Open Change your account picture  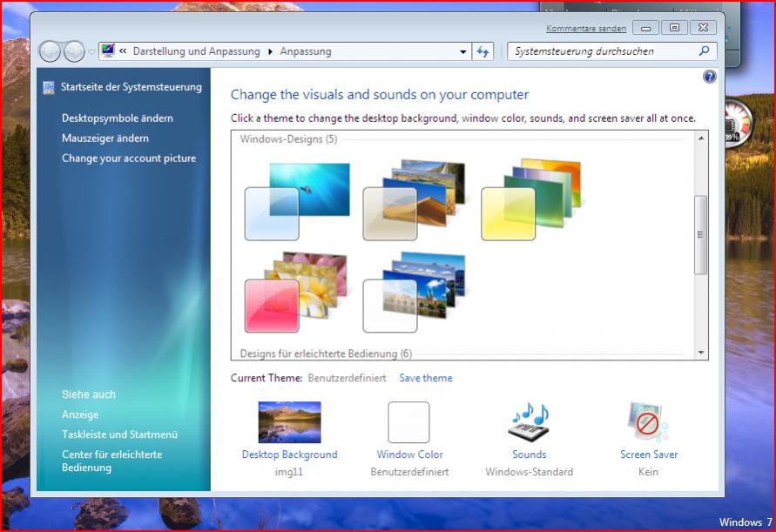(x=129, y=158)
